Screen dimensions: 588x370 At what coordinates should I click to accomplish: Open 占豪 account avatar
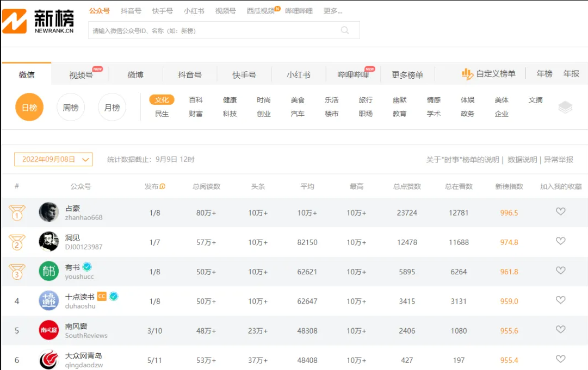tap(49, 212)
